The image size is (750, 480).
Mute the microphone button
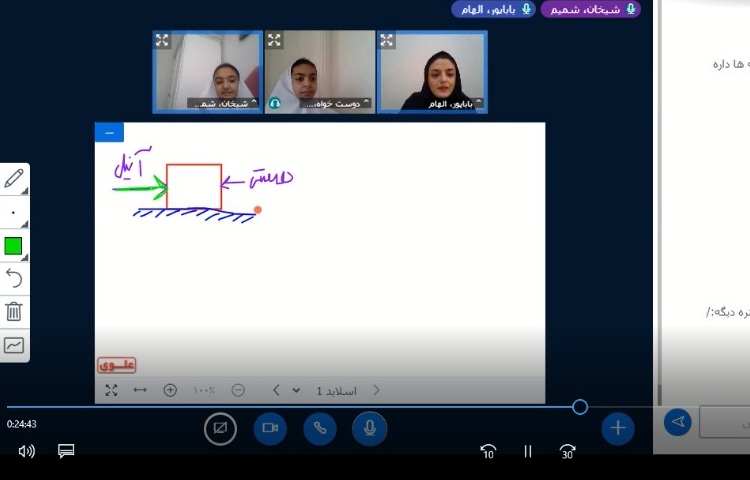coord(369,428)
